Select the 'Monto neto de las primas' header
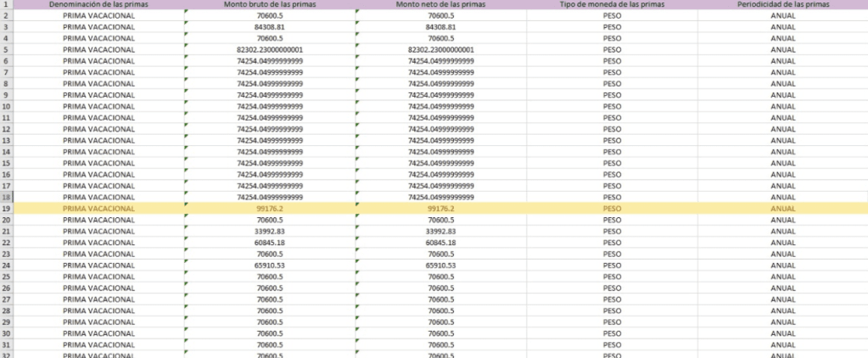This screenshot has height=358, width=868. [441, 5]
